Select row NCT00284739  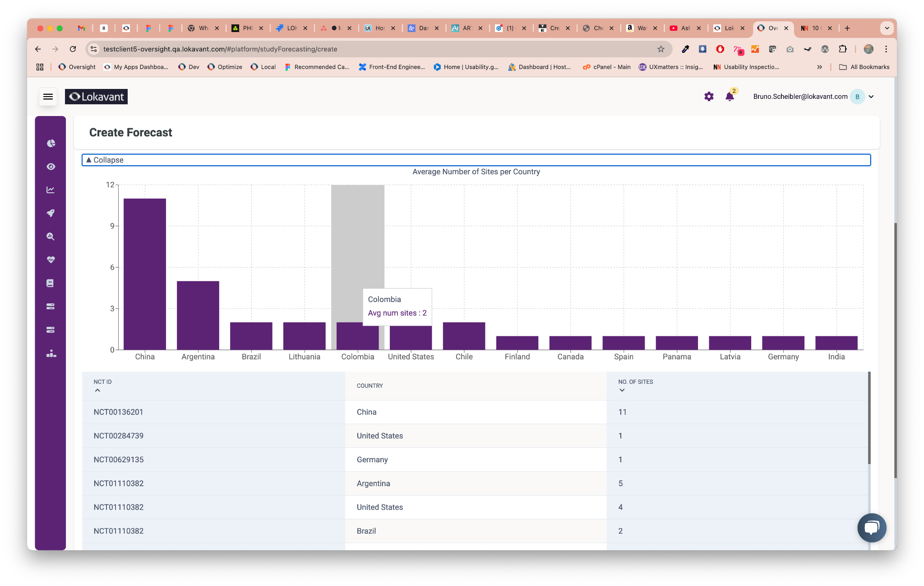[x=475, y=436]
